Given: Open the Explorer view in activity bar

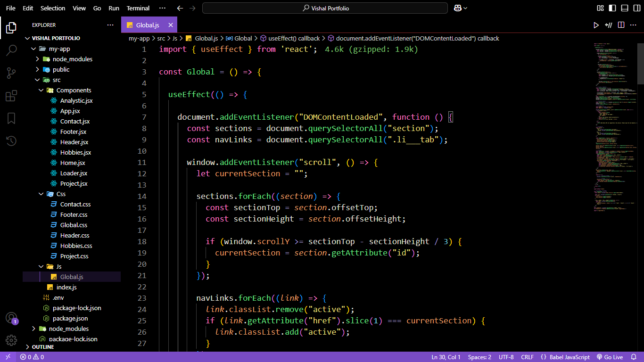Looking at the screenshot, I should [11, 28].
